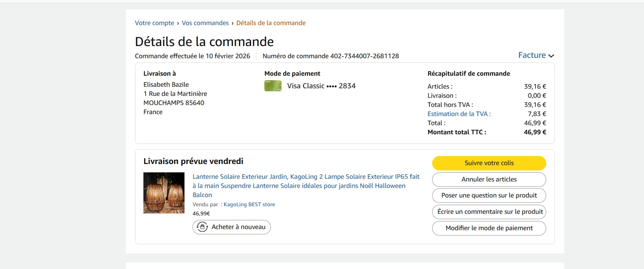The image size is (644, 269).
Task: Click Montant total TTC amount 46,99 €
Action: [535, 132]
